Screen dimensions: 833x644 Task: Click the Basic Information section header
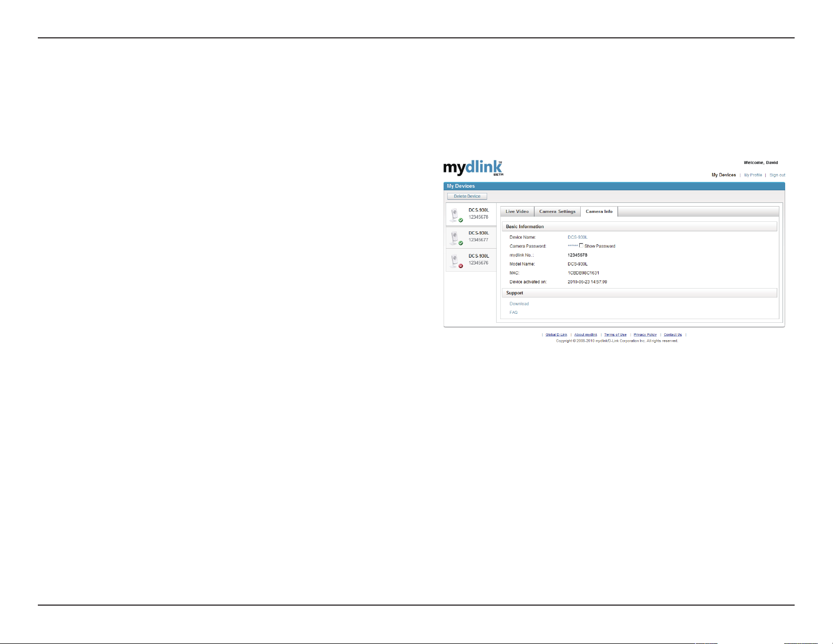click(x=639, y=227)
